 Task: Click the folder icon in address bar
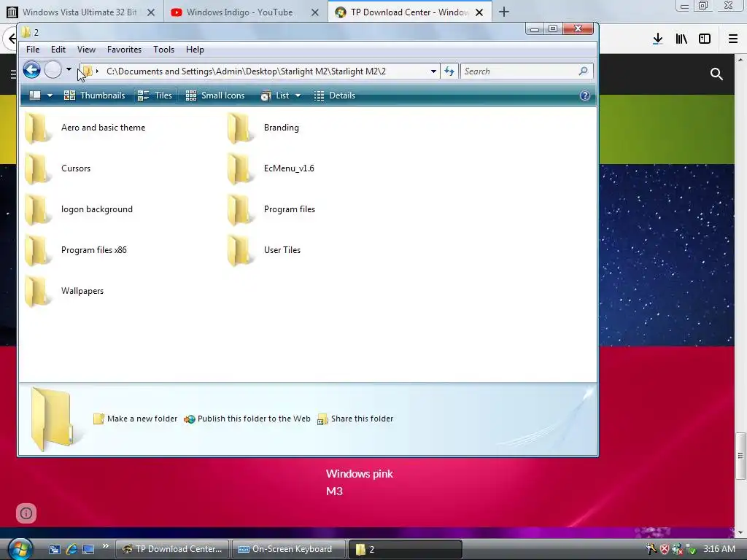tap(87, 71)
